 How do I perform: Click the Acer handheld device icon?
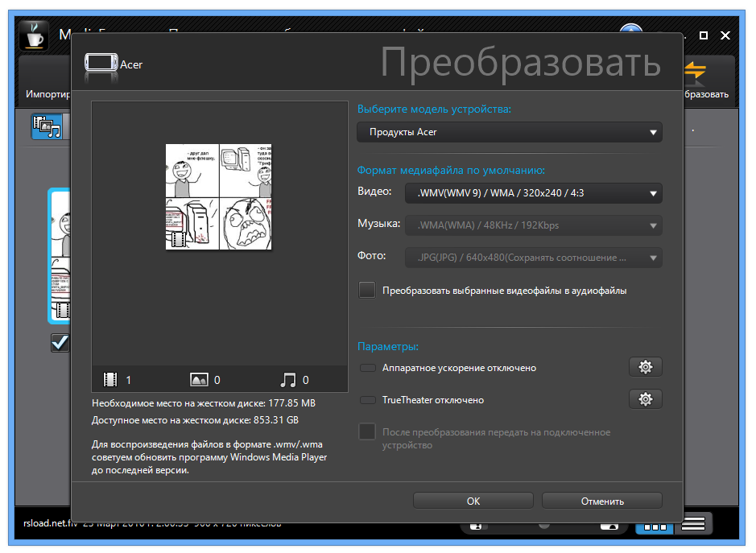[x=101, y=63]
